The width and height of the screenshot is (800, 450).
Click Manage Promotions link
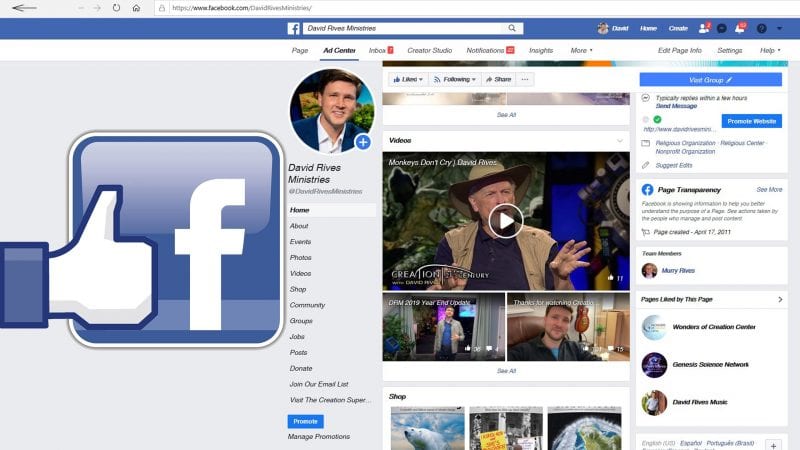tap(319, 437)
